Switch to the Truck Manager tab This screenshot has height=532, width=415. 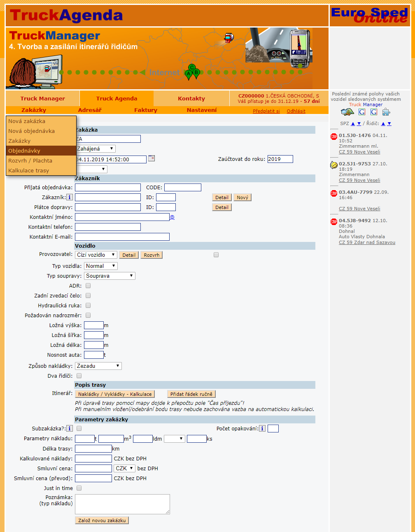(43, 99)
